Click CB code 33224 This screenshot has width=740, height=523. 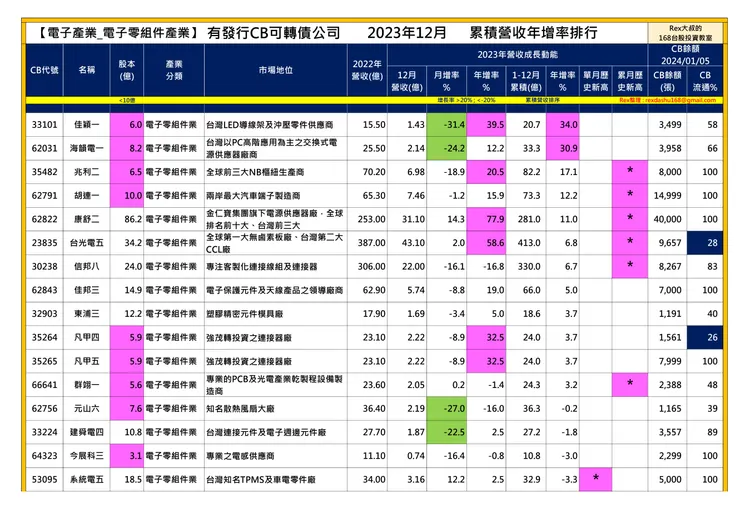tap(44, 432)
